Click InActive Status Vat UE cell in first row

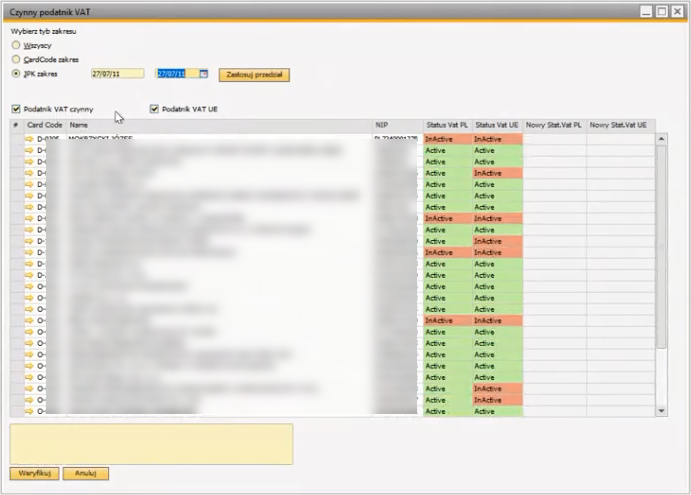point(497,139)
